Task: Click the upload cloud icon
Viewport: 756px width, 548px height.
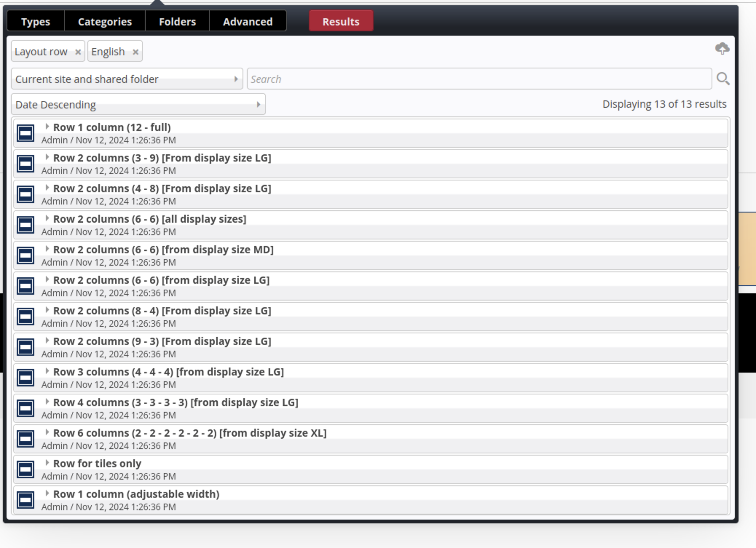Action: tap(723, 49)
